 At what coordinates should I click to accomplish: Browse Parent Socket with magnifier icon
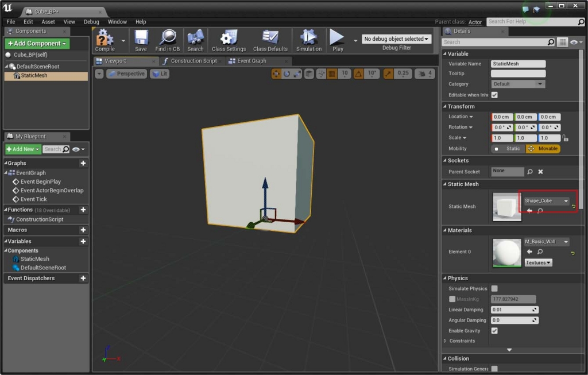530,172
